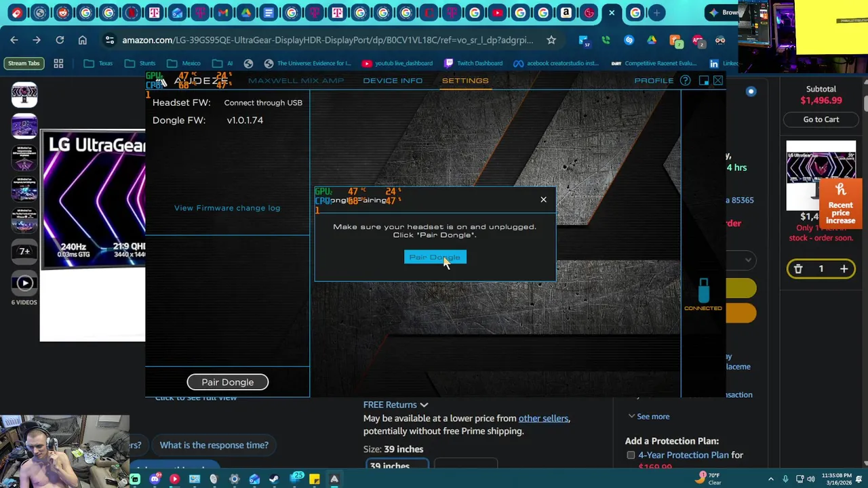Increase cart quantity with plus icon

click(844, 269)
